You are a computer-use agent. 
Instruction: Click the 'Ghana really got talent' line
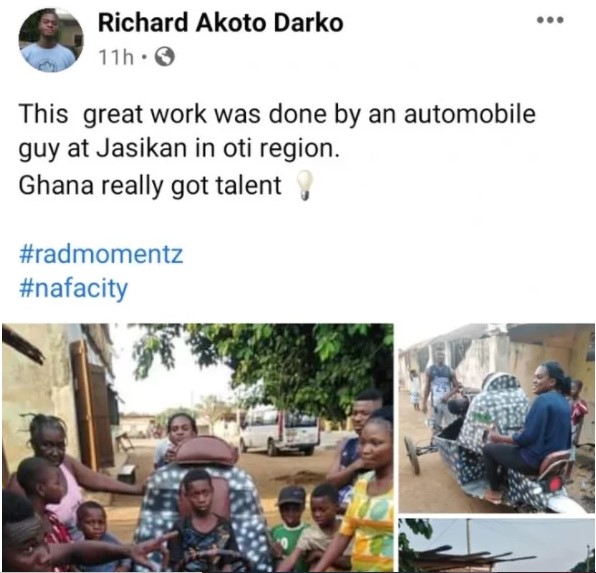click(150, 186)
